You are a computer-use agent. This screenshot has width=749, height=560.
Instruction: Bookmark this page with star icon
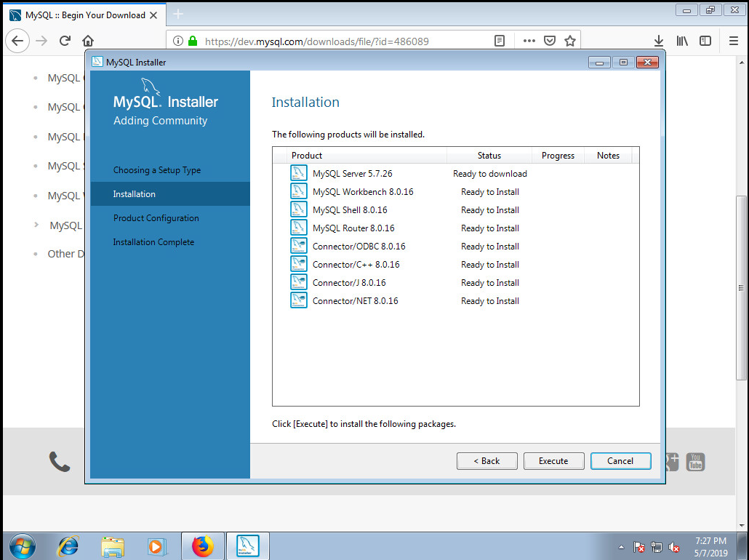(570, 41)
